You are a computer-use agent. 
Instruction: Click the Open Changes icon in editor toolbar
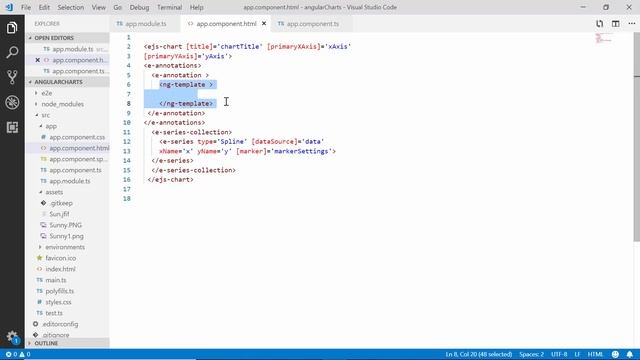[599, 24]
